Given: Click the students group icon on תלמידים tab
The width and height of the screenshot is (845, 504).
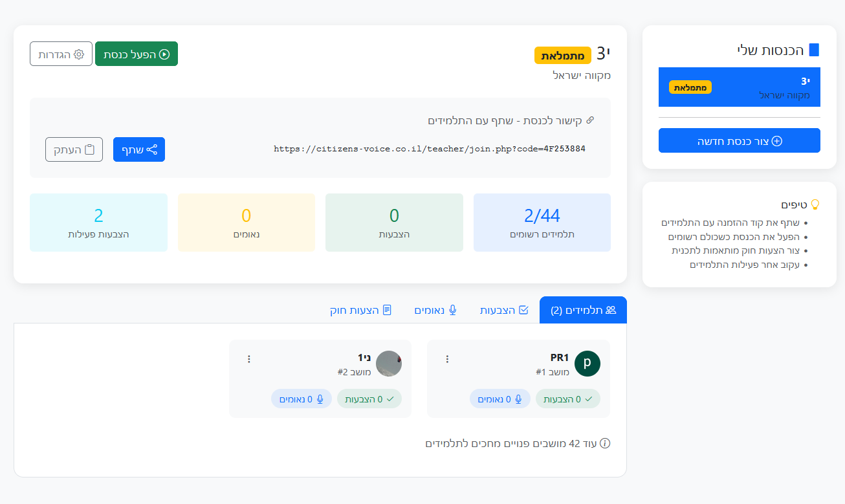Looking at the screenshot, I should tap(611, 309).
